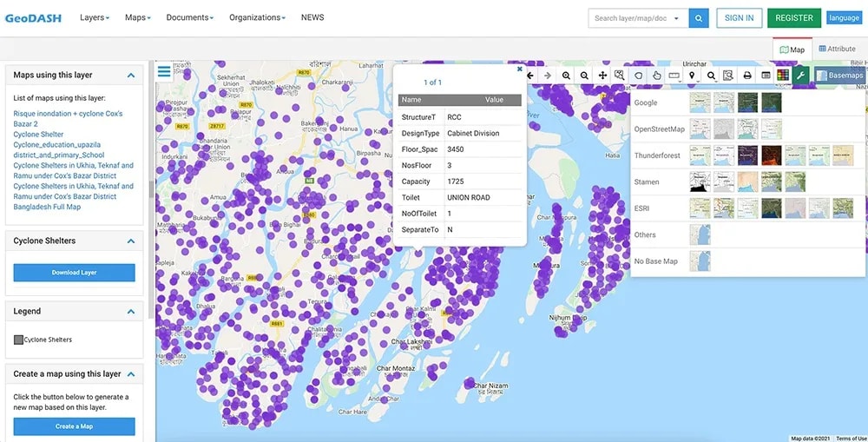Image resolution: width=868 pixels, height=442 pixels.
Task: Click the zoom in magnifier tool
Action: [566, 76]
